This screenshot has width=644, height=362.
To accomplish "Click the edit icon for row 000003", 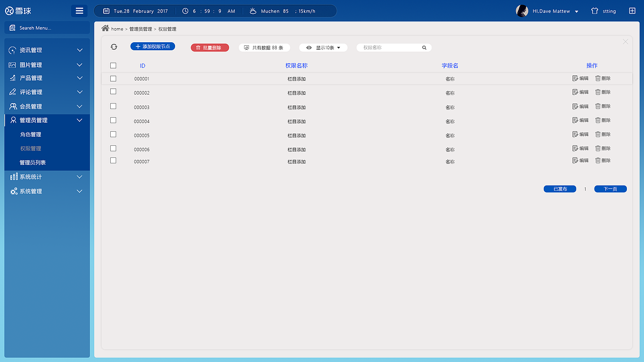I will point(576,107).
